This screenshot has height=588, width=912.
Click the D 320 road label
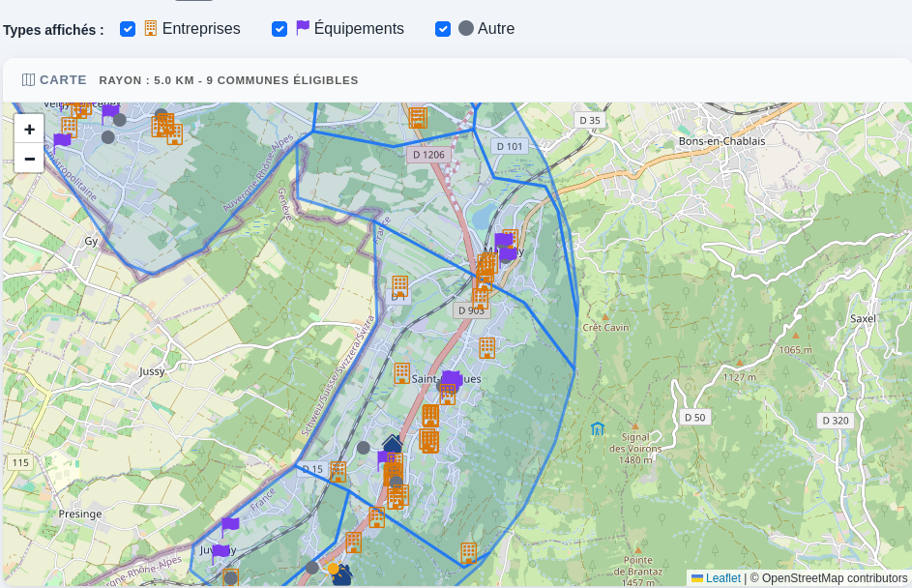coord(836,420)
